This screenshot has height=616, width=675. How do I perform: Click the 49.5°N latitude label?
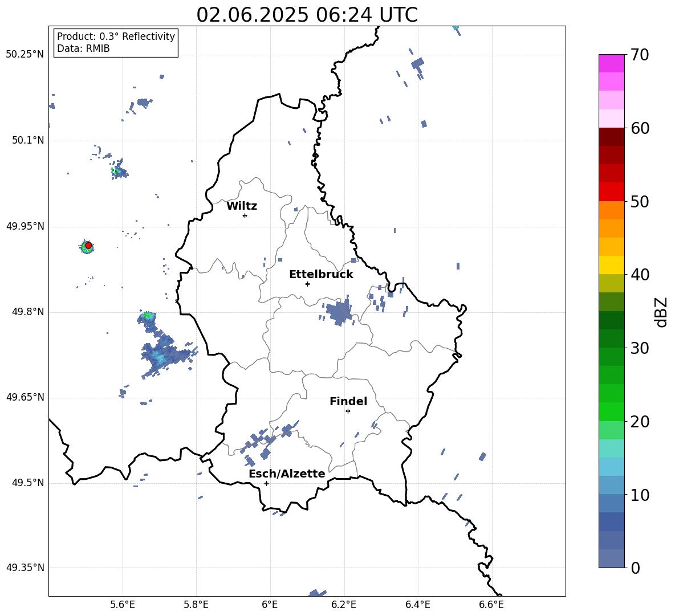(28, 483)
